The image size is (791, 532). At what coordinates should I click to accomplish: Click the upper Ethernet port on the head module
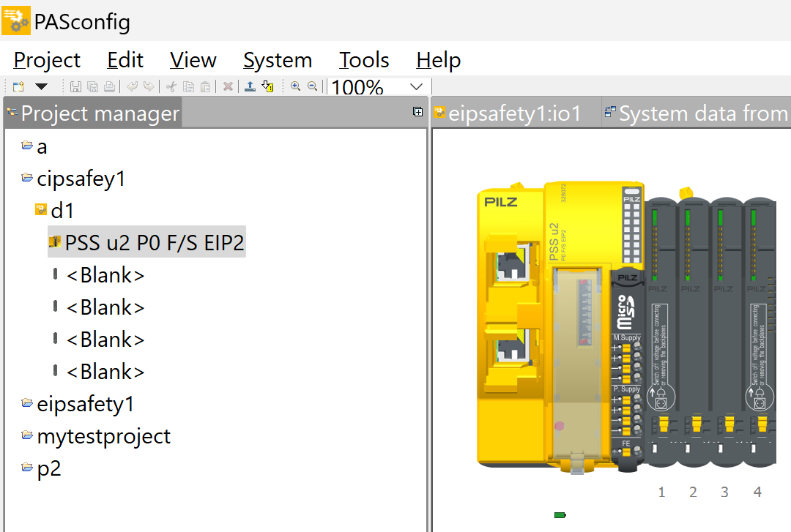512,262
